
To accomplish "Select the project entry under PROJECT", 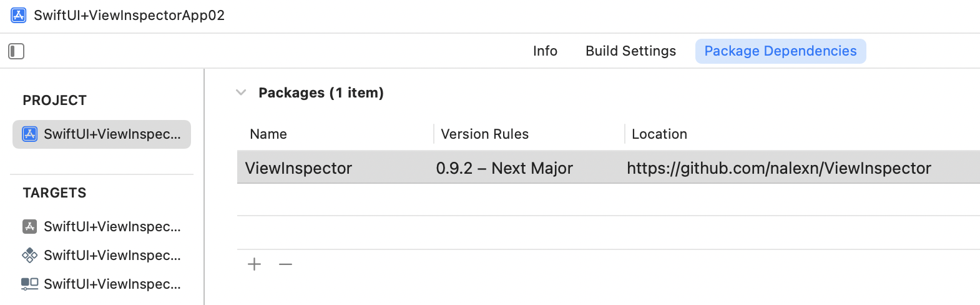I will click(102, 134).
